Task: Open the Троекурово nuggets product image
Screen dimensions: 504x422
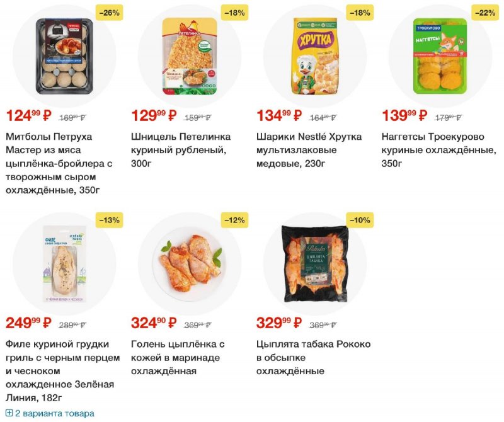Action: coord(440,56)
